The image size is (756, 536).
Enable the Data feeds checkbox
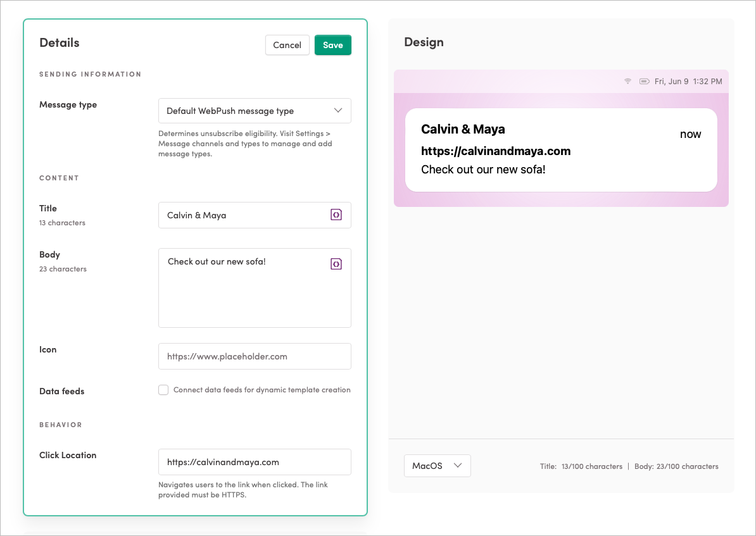tap(163, 390)
